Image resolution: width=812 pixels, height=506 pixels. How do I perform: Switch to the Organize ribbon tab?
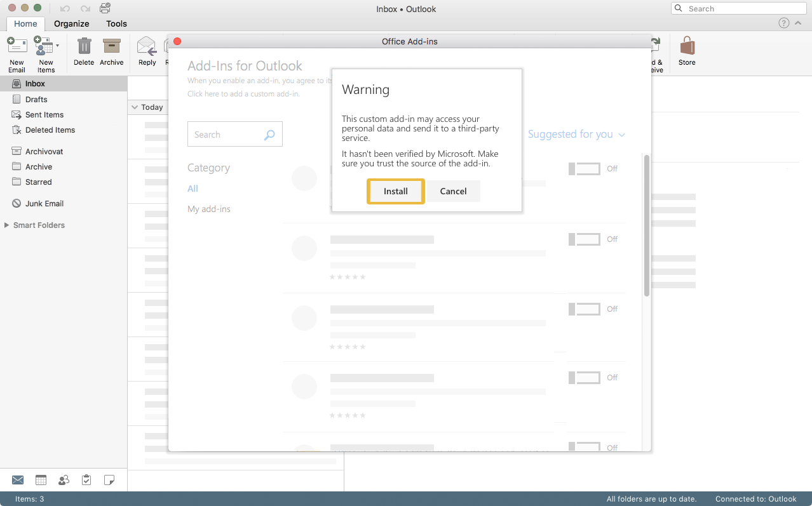[x=71, y=23]
